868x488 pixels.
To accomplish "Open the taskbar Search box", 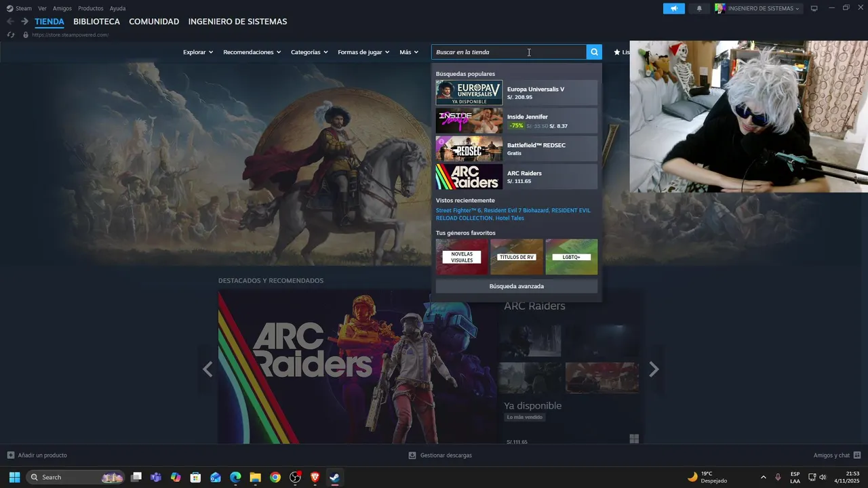I will tap(75, 477).
